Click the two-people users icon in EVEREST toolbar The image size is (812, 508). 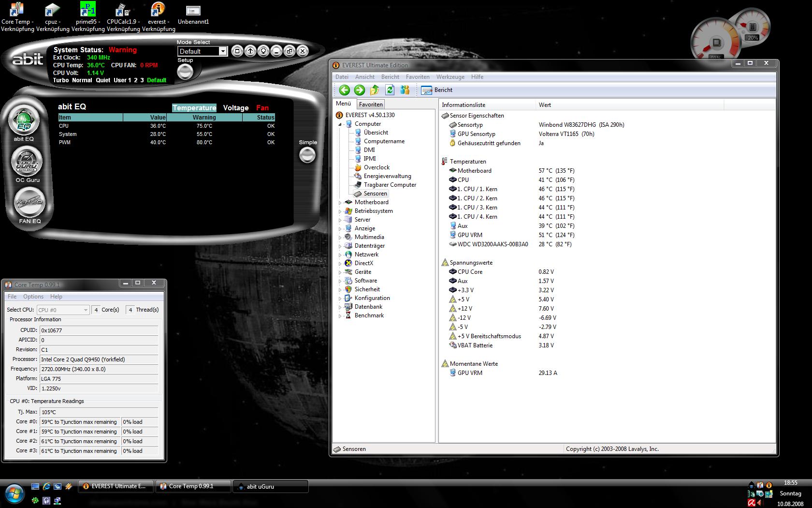tap(405, 90)
